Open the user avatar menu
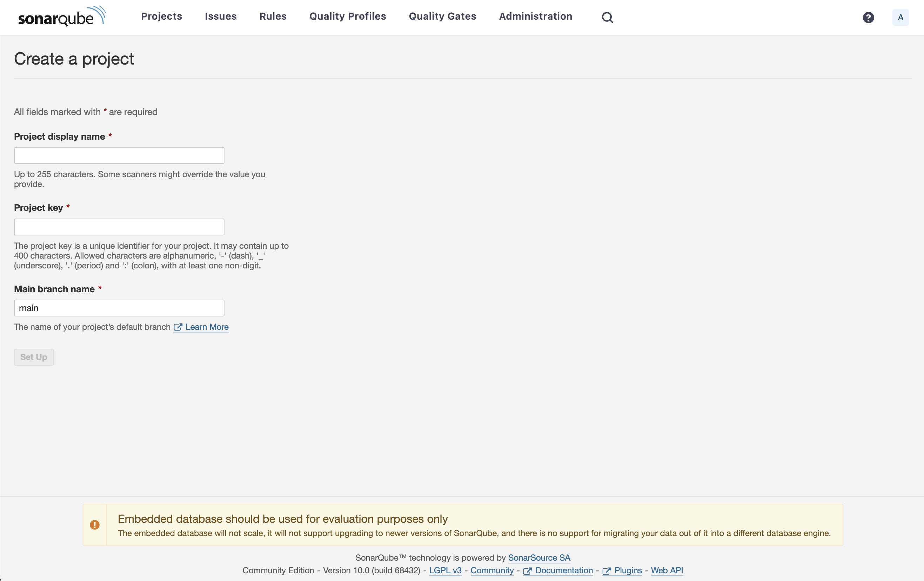The width and height of the screenshot is (924, 581). click(900, 17)
